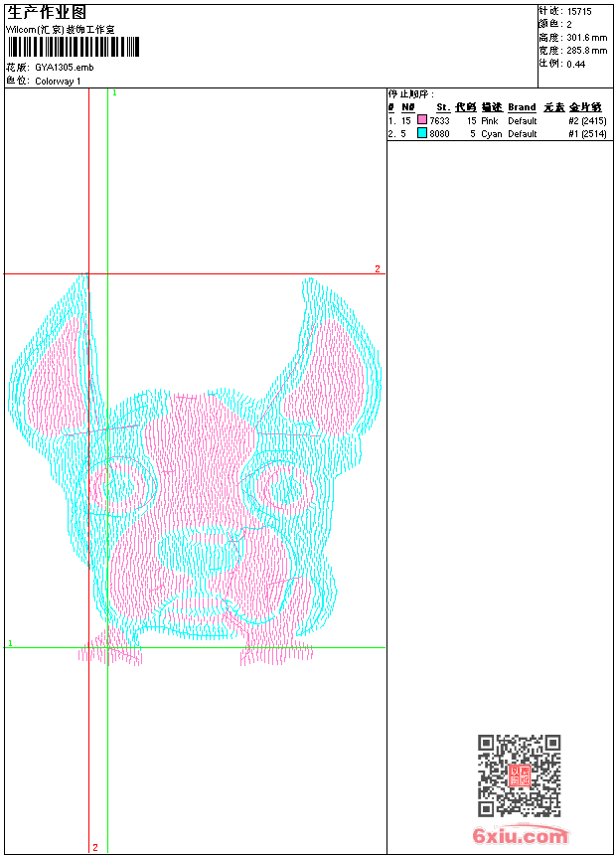Image resolution: width=616 pixels, height=855 pixels.
Task: Select the 颜色 count line showing 2
Action: (x=555, y=25)
